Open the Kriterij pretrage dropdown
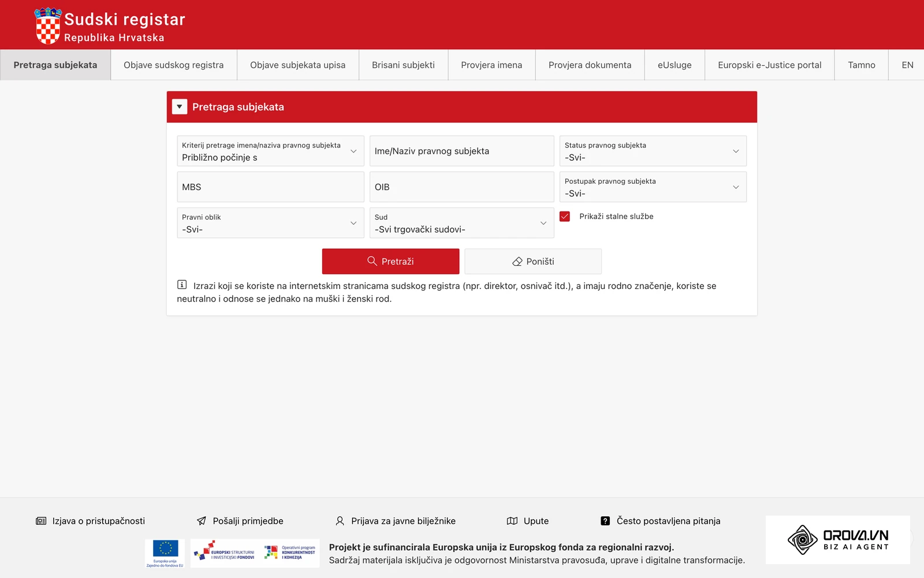Image resolution: width=924 pixels, height=578 pixels. click(x=270, y=151)
